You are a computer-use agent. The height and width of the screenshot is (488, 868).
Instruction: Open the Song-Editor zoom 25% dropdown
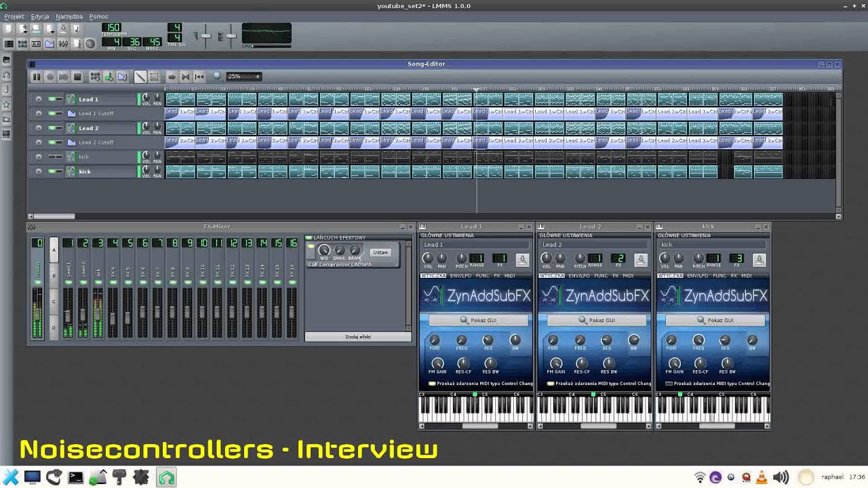tap(244, 77)
